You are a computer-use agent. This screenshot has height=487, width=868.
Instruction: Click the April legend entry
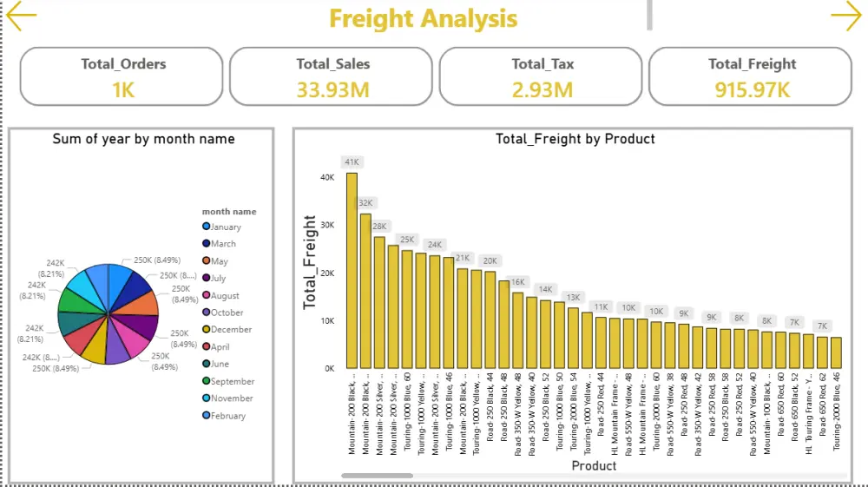pos(216,346)
